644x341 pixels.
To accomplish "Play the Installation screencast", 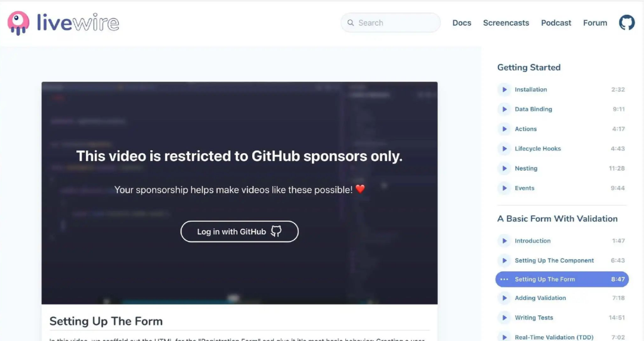I will pyautogui.click(x=561, y=89).
